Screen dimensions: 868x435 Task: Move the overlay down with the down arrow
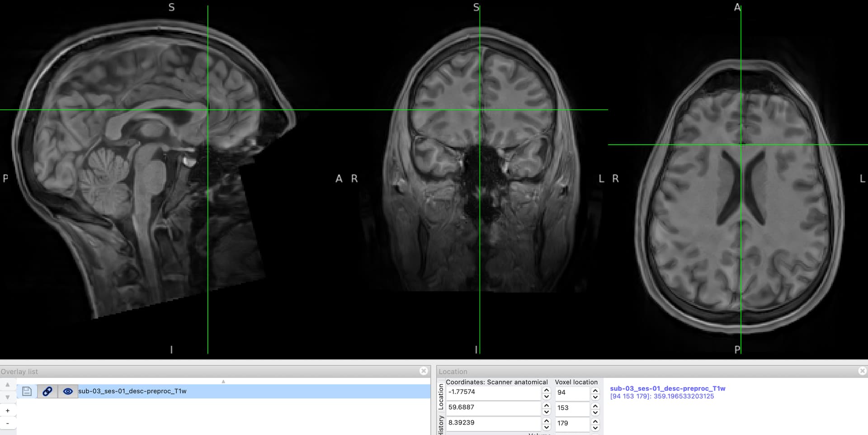tap(7, 397)
